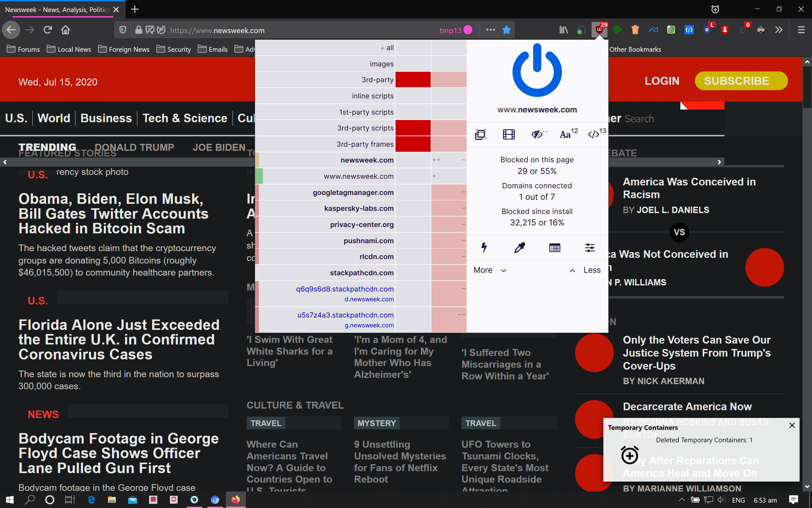The image size is (812, 508).
Task: Toggle global rule cell for 3rd-party scripts
Action: pyautogui.click(x=413, y=128)
